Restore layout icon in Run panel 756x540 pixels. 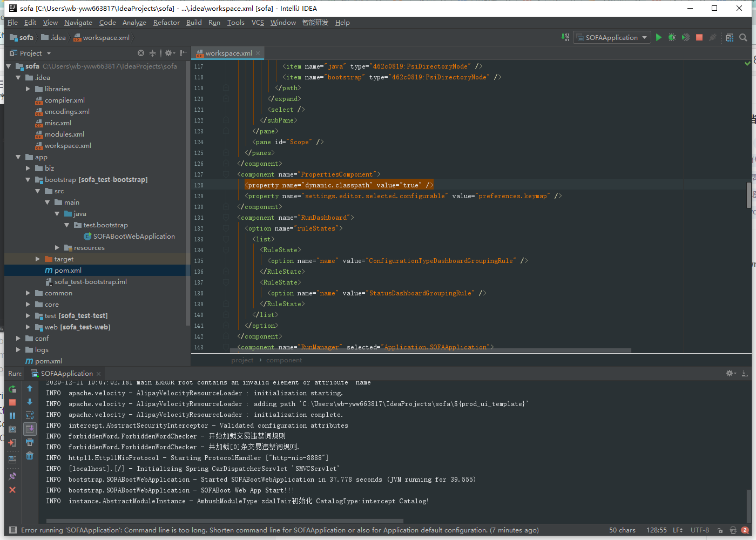point(12,460)
